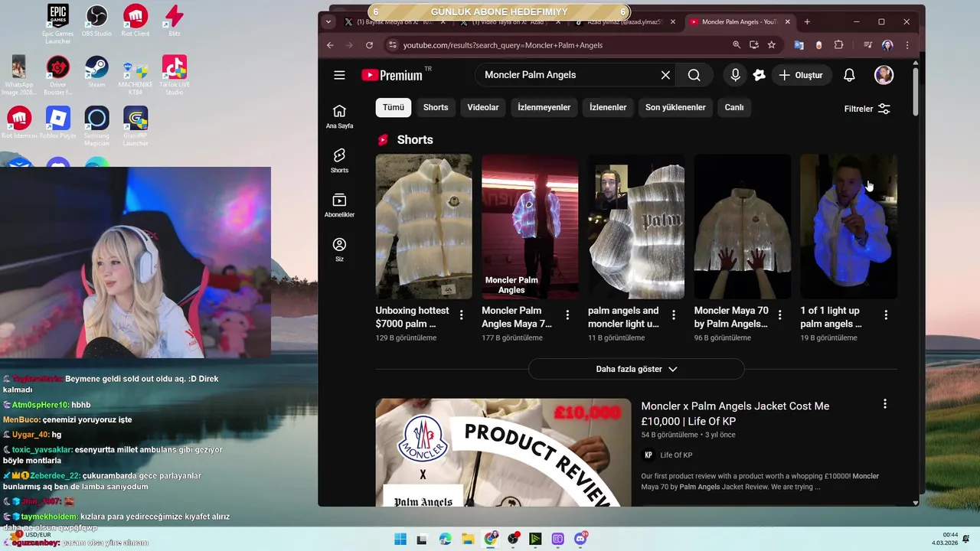Open options for palm angels and moncler light short
Viewport: 980px width, 551px height.
(x=674, y=315)
